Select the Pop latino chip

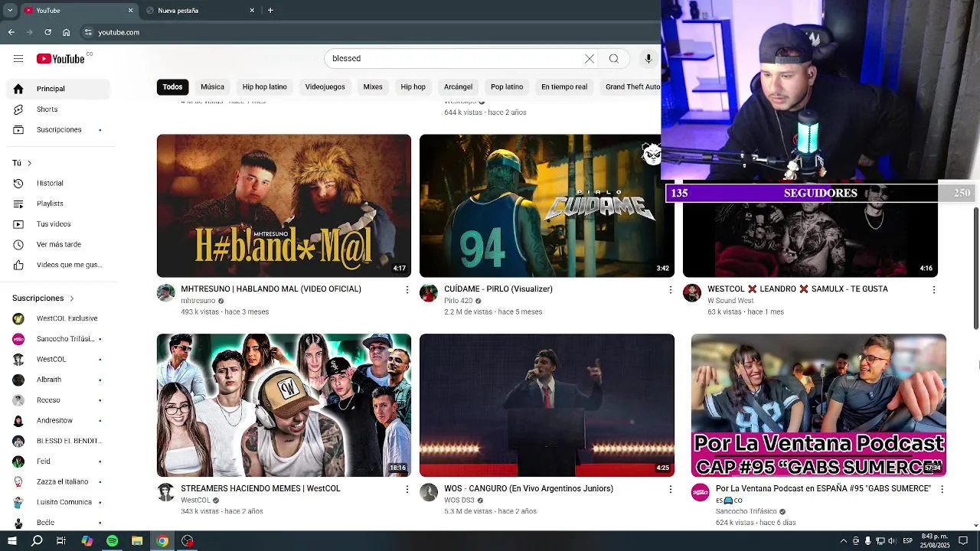tap(507, 87)
